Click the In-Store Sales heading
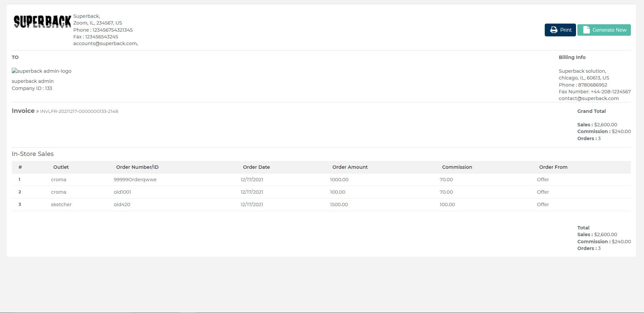This screenshot has width=644, height=313. pos(33,154)
